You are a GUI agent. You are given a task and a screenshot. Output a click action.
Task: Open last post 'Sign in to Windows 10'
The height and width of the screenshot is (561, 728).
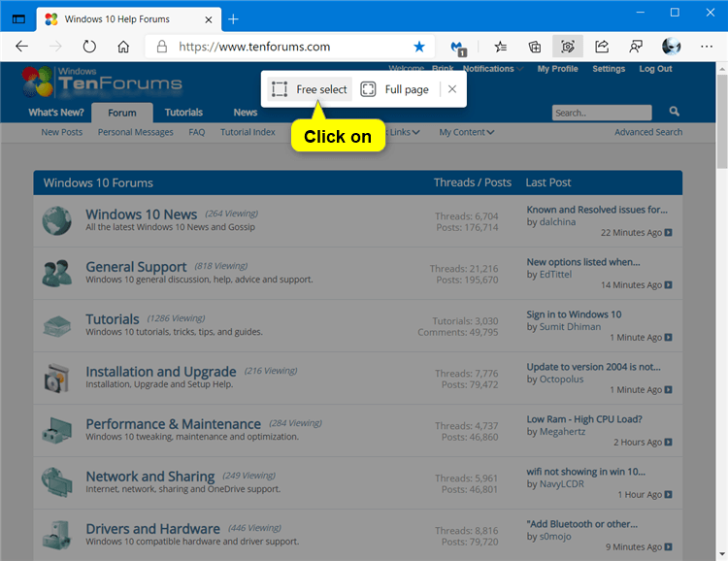[x=574, y=314]
